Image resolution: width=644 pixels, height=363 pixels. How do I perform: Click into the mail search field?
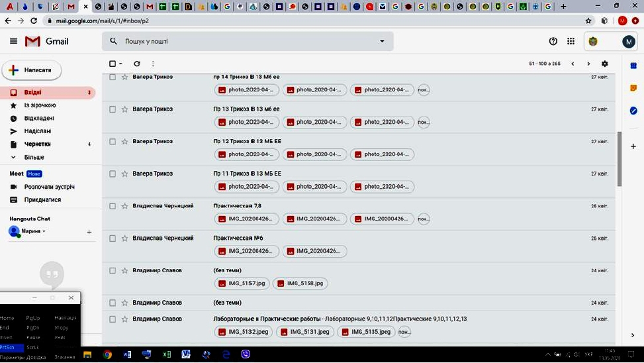coord(248,41)
